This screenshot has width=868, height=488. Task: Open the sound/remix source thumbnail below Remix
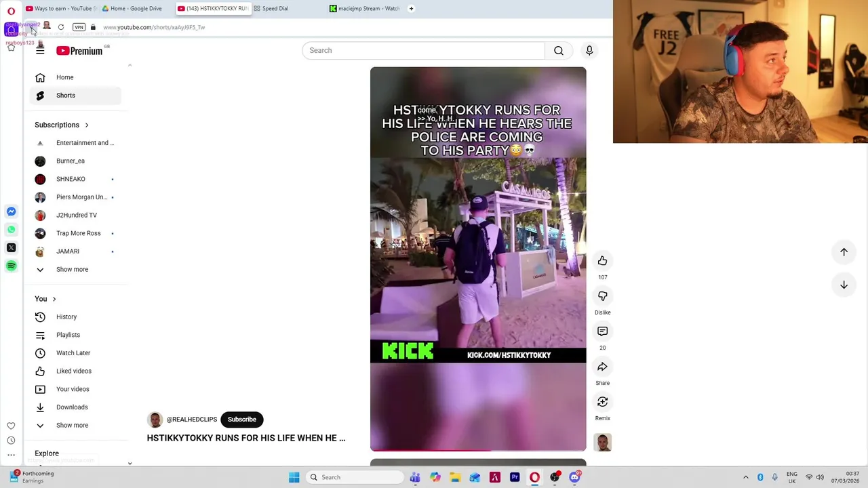(602, 443)
